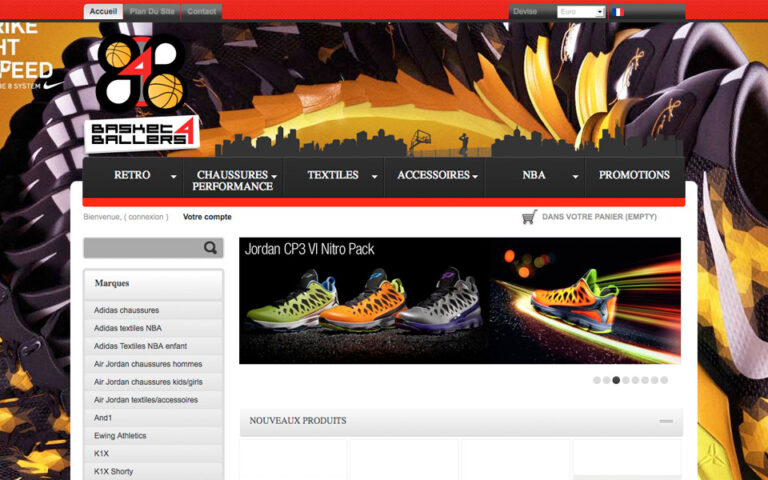Screen dimensions: 768x480
Task: Click the Basket4Ballers logo
Action: click(142, 92)
